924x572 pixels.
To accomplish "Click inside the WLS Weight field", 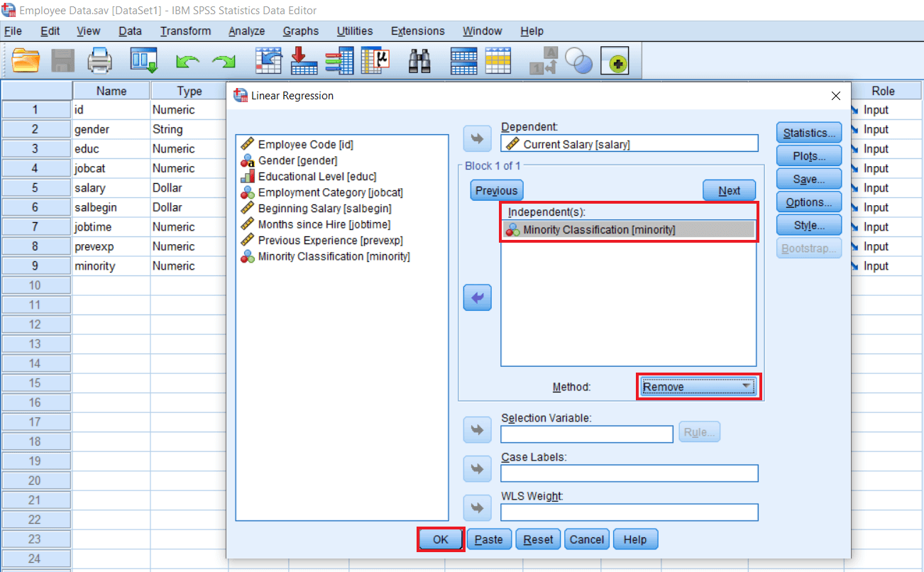I will 629,512.
